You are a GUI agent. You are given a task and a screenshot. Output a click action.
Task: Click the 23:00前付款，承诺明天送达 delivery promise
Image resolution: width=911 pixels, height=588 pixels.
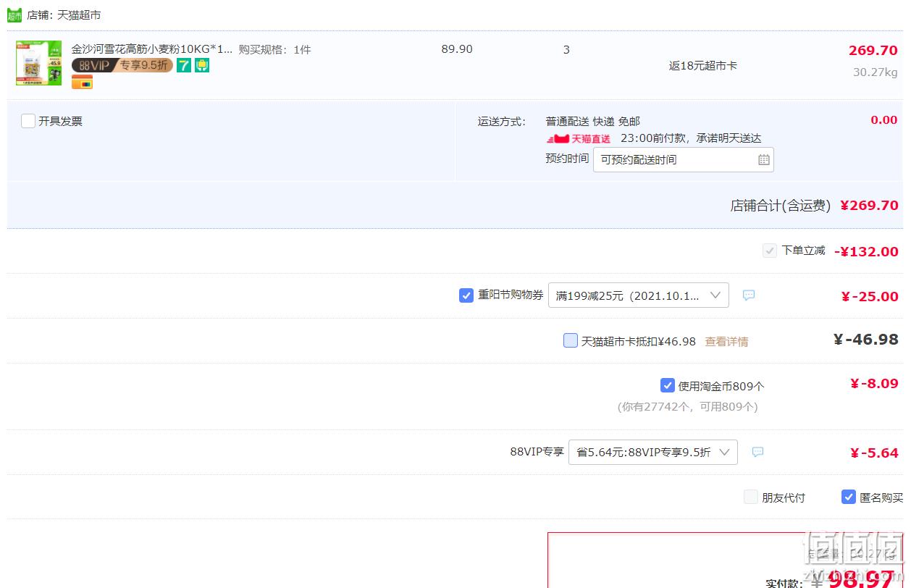pos(691,138)
